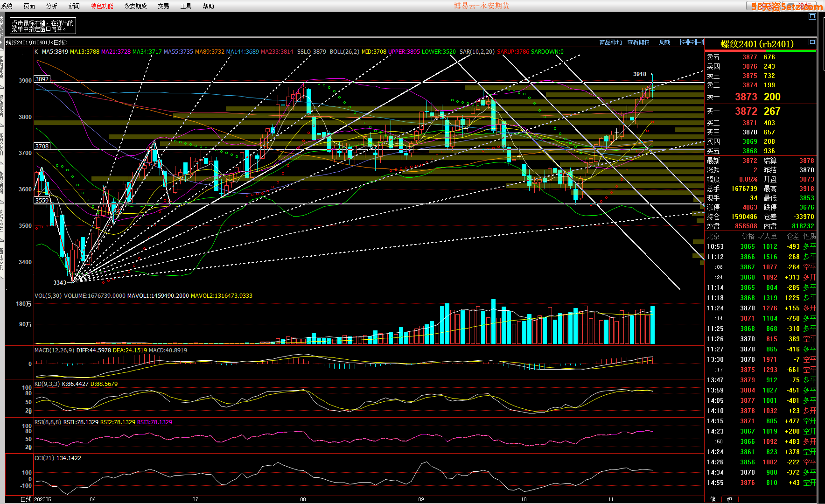This screenshot has height=504, width=825.
Task: Select the 笔 tick tab
Action: point(713,499)
